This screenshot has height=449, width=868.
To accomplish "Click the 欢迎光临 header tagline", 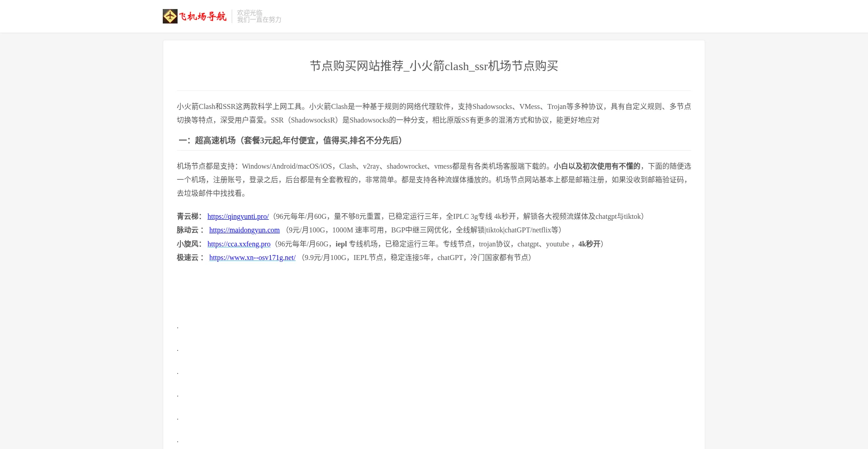I will pyautogui.click(x=250, y=13).
